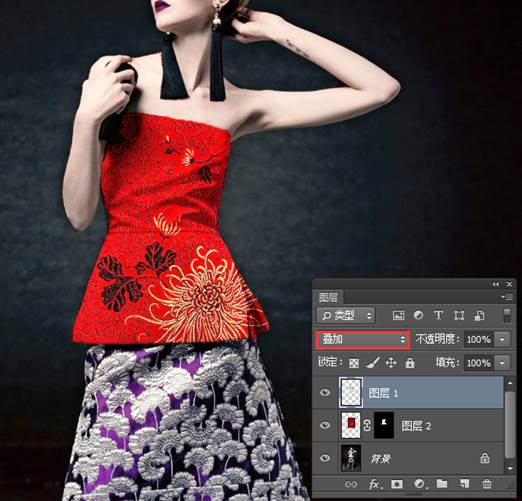The image size is (522, 501).
Task: Hide 图层 1 with eye icon
Action: [x=325, y=393]
